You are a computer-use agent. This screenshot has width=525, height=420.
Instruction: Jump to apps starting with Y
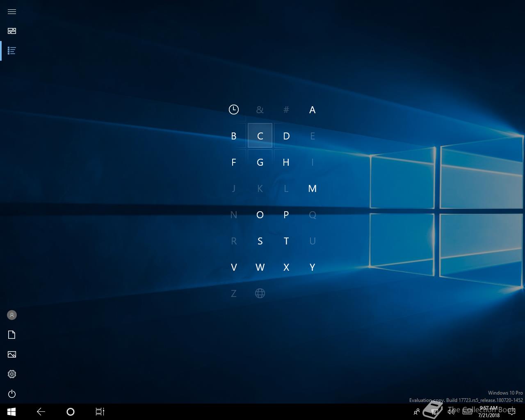(313, 267)
